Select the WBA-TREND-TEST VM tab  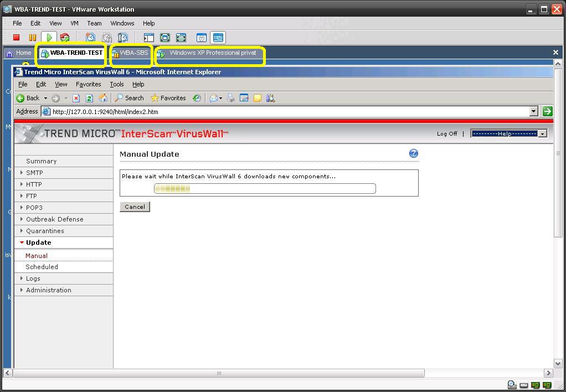71,53
